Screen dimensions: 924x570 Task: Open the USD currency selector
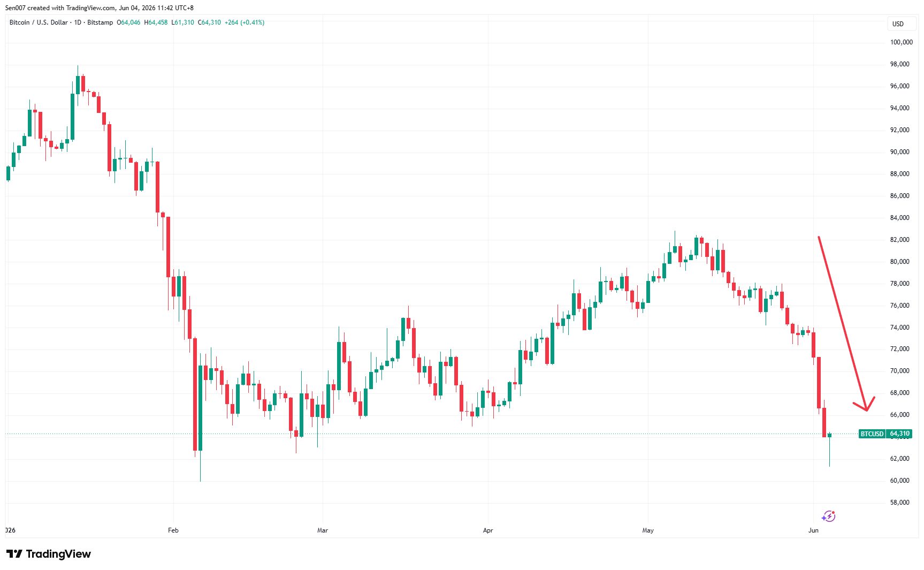coord(898,24)
